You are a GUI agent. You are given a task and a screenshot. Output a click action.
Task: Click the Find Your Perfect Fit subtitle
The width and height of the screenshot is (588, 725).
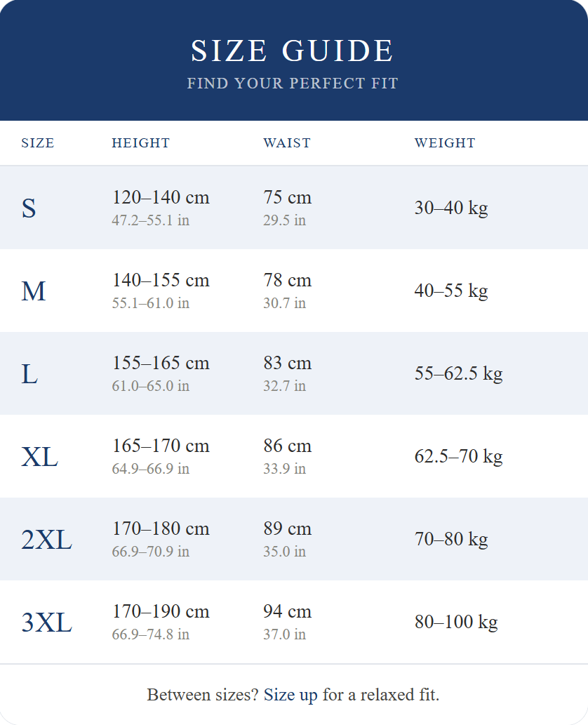pos(293,84)
